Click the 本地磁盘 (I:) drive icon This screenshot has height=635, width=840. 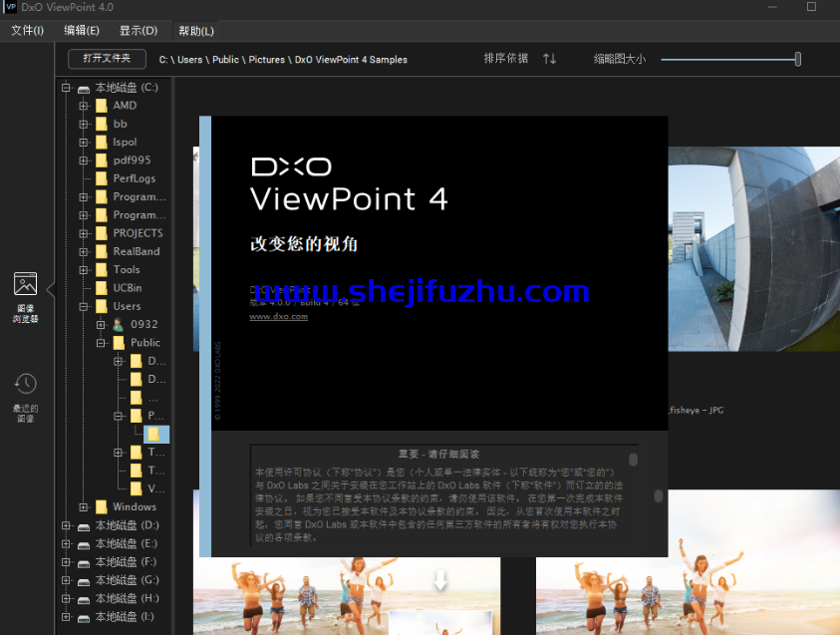84,618
